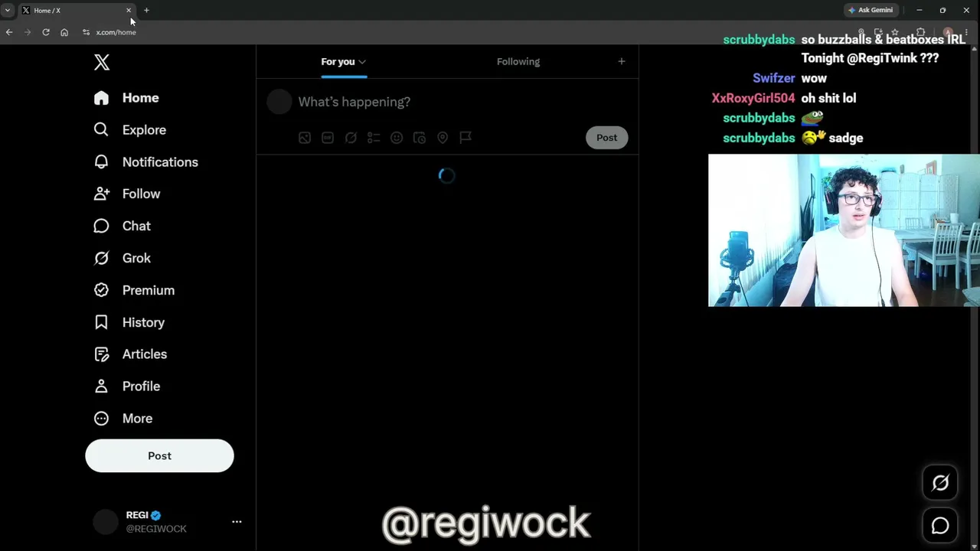Add a poll to the post
Viewport: 980px width, 551px height.
tap(374, 138)
